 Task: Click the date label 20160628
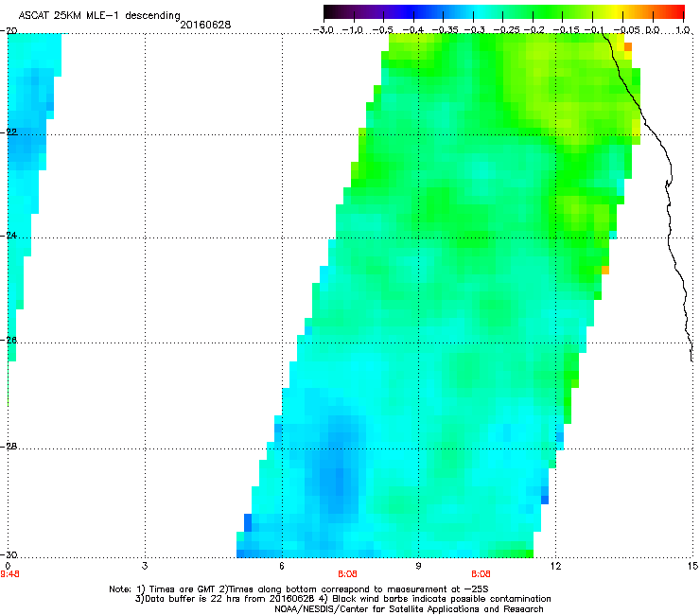(205, 25)
